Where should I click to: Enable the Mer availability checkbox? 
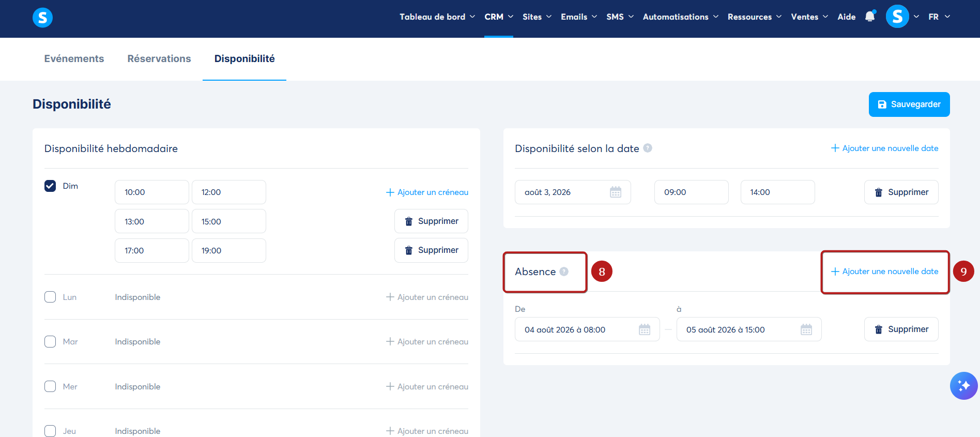[50, 386]
